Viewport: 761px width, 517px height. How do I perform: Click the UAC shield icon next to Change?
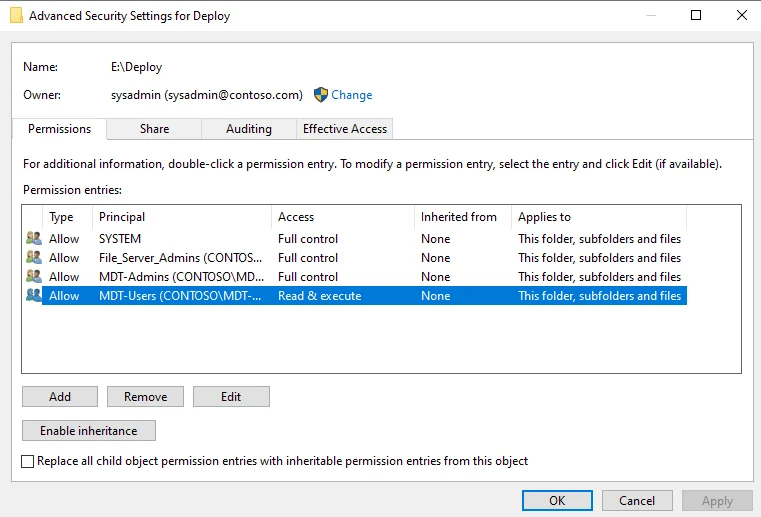click(x=321, y=95)
